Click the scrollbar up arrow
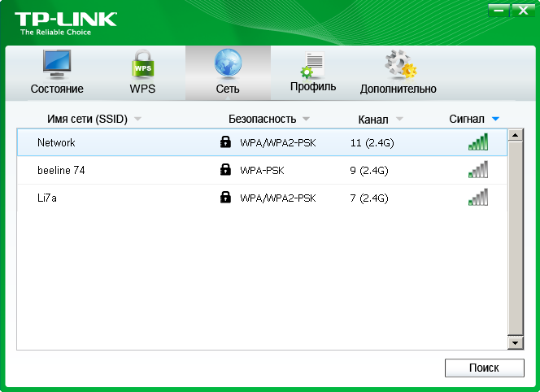The image size is (540, 392). pos(516,135)
